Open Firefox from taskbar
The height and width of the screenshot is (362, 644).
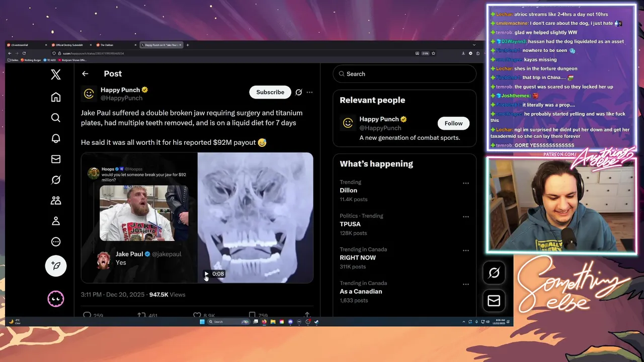coord(264,322)
